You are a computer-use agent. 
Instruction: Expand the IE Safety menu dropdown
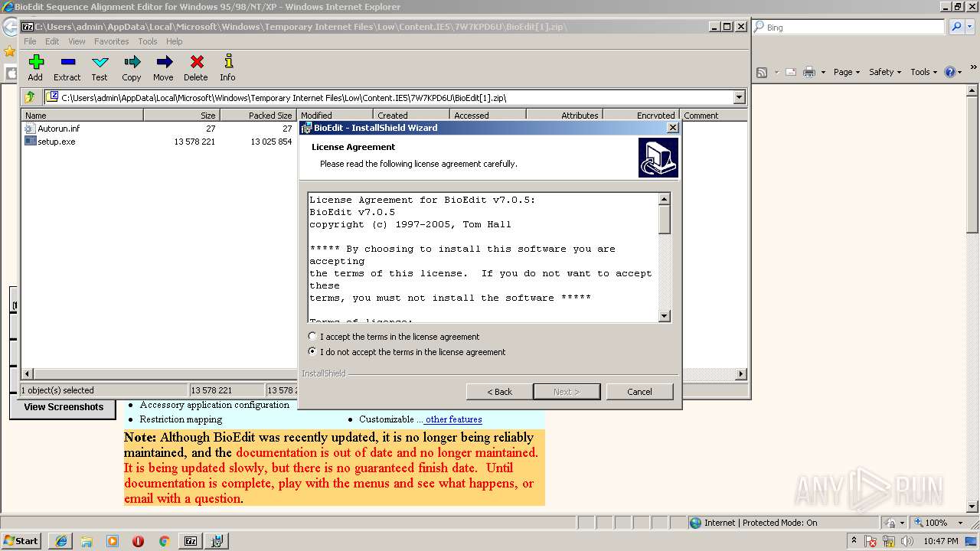click(885, 72)
